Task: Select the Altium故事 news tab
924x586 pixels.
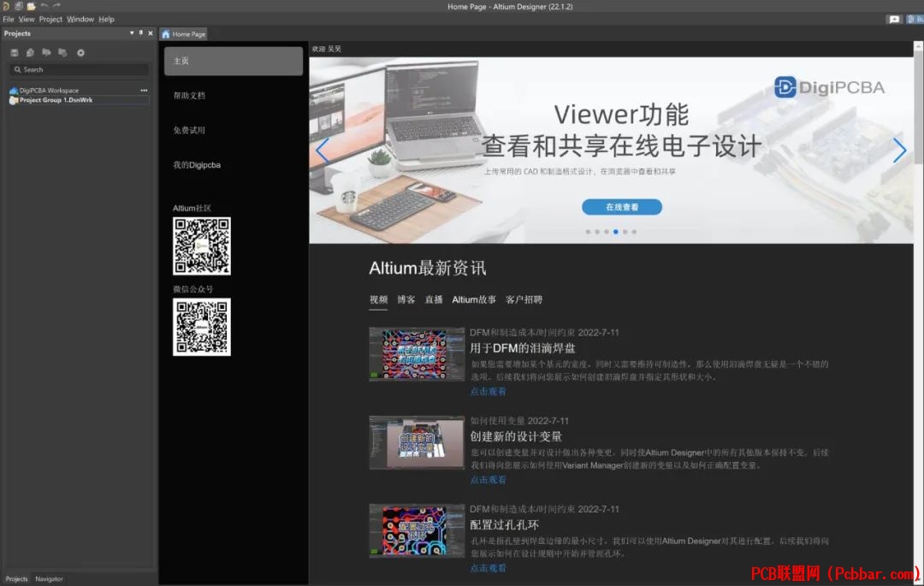Action: [x=474, y=299]
